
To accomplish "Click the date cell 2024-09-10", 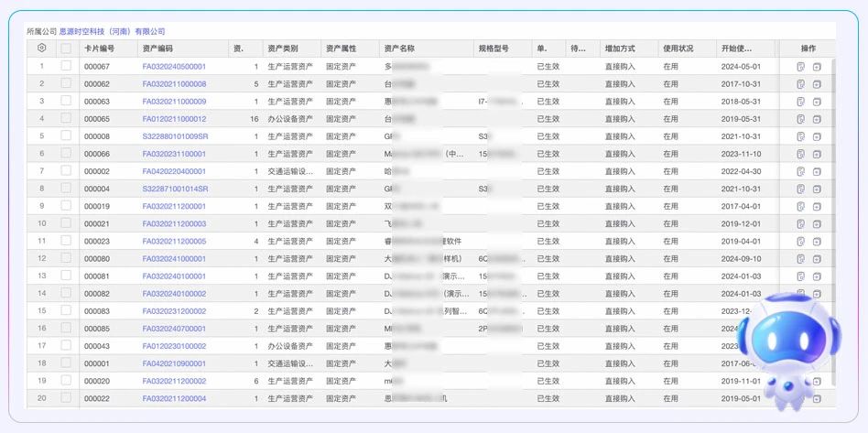I will (x=742, y=258).
